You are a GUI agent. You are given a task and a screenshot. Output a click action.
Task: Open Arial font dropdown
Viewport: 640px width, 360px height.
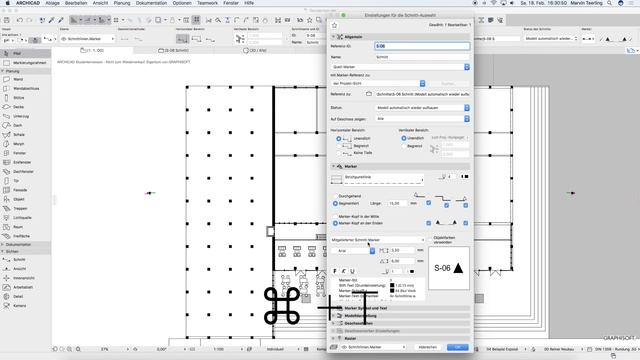(x=353, y=251)
